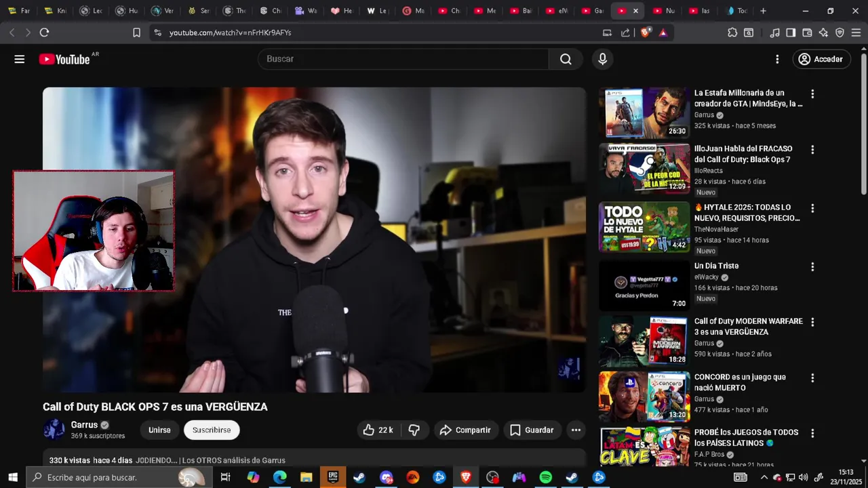Switch to the 'Wa' Twitch browser tab
This screenshot has width=868, height=488.
click(306, 11)
